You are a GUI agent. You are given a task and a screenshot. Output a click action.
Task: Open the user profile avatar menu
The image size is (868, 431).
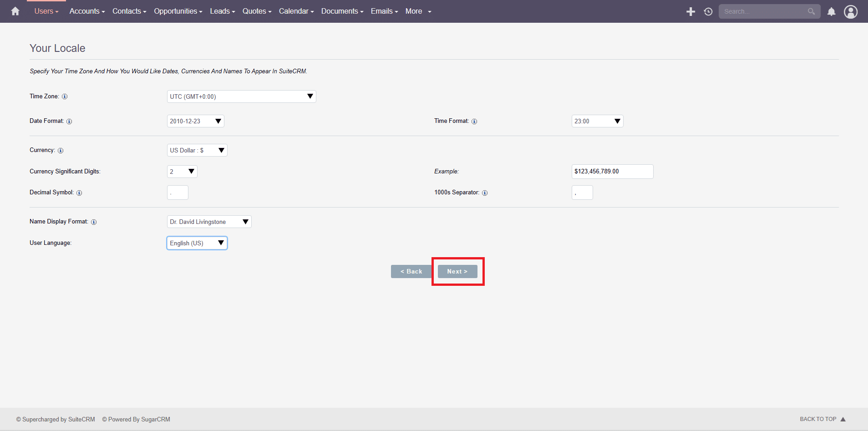(850, 11)
